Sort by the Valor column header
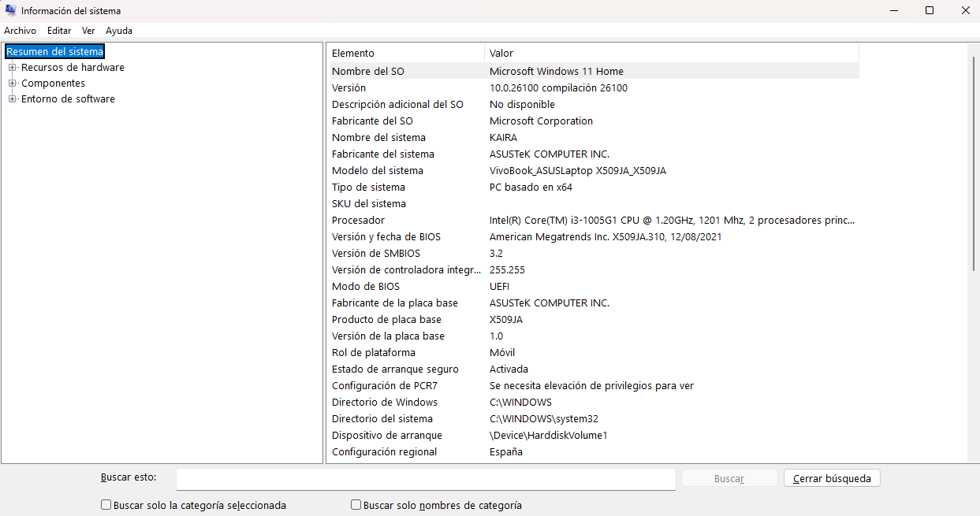 tap(671, 54)
